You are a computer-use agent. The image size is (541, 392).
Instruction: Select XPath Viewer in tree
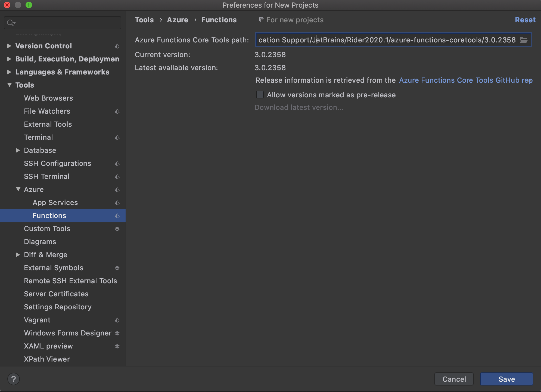(47, 359)
